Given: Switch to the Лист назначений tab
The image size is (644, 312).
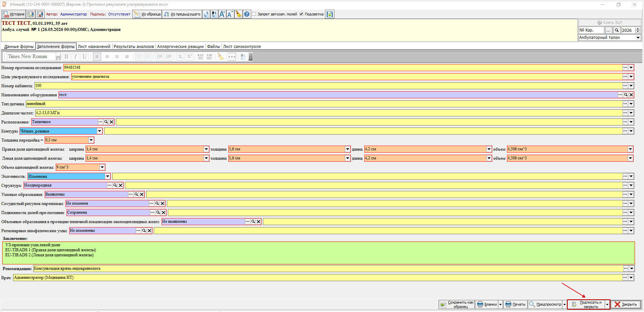Looking at the screenshot, I should click(94, 47).
